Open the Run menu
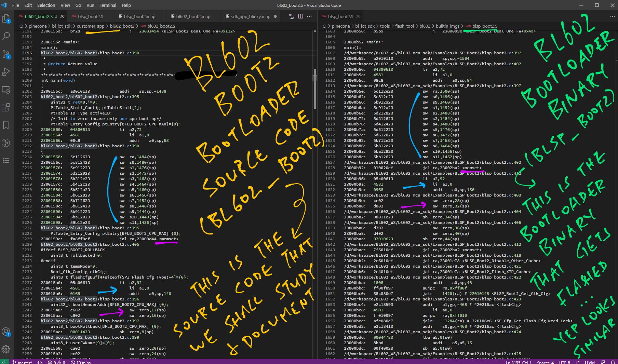 pos(90,5)
